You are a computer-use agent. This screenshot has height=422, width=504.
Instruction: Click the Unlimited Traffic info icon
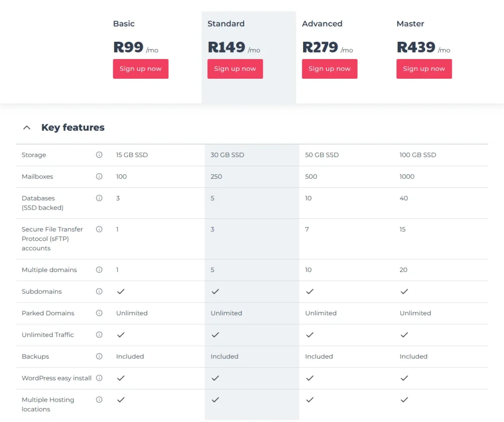(x=99, y=335)
